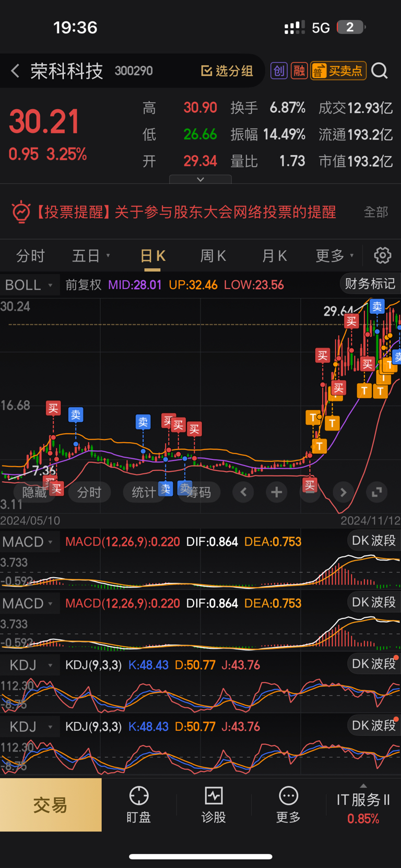401x868 pixels.
Task: Tap the 创 board badge
Action: pyautogui.click(x=279, y=70)
